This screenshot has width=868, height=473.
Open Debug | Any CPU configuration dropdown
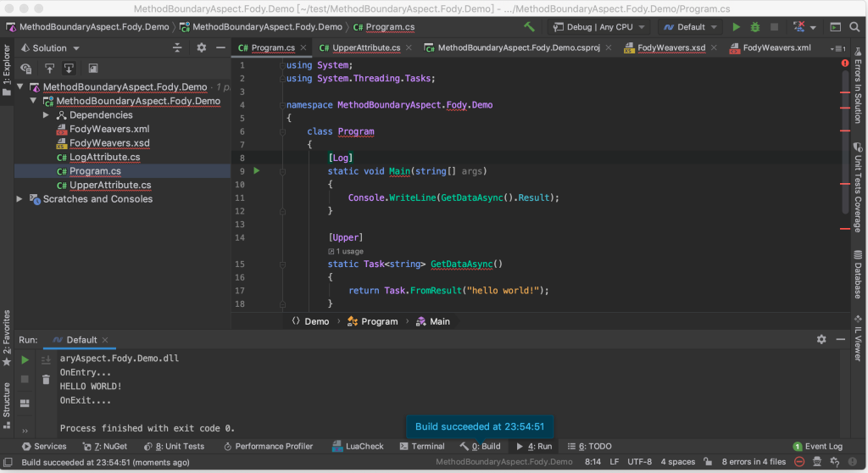pyautogui.click(x=599, y=26)
